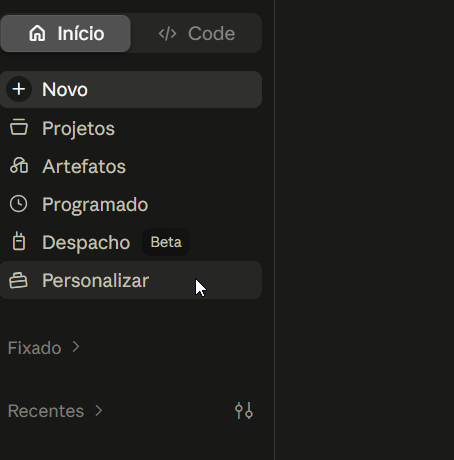Click the Despacho walkie-talkie icon
The height and width of the screenshot is (460, 454).
click(19, 242)
